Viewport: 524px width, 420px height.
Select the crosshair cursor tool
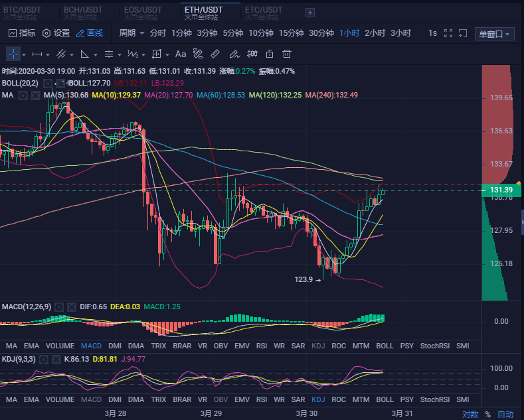tap(13, 54)
